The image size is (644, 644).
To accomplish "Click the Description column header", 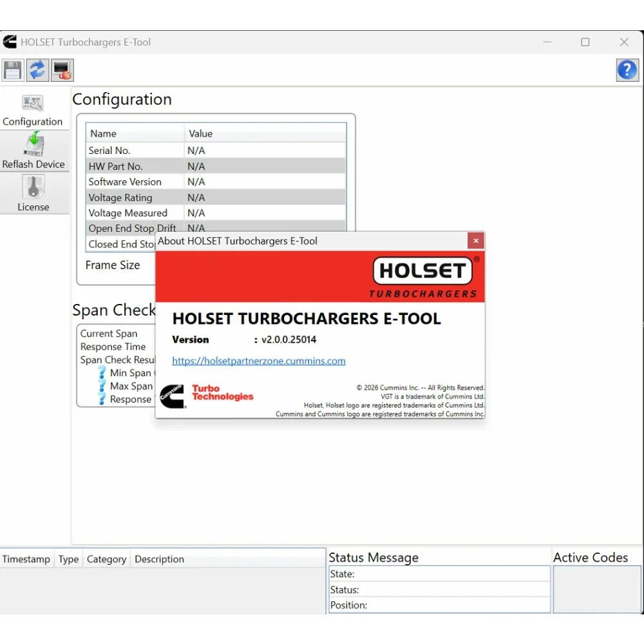I will [228, 559].
